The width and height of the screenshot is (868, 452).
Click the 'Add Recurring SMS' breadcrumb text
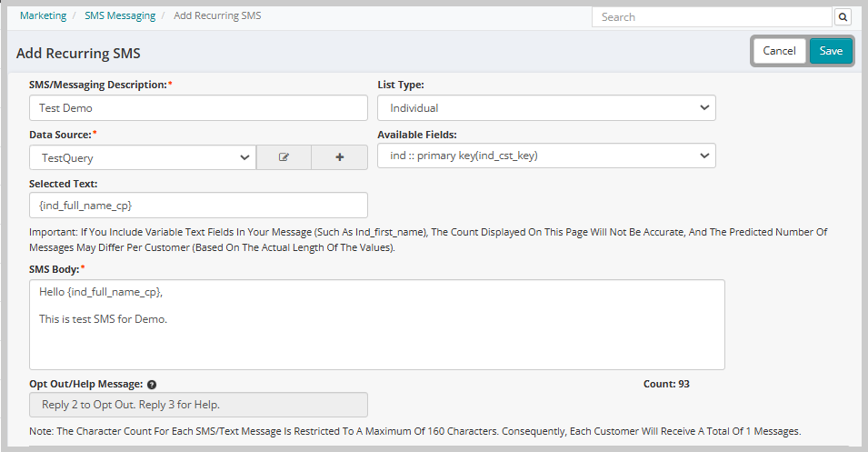pos(217,15)
